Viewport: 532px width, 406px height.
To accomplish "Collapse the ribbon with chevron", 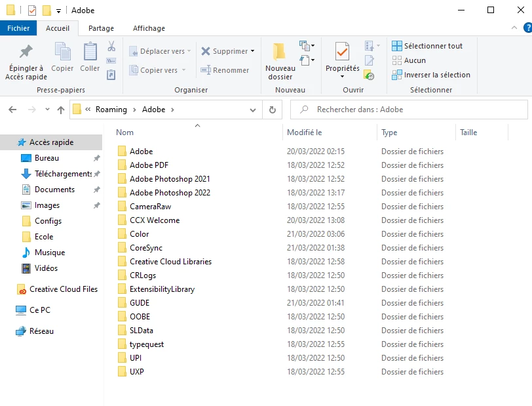I will click(x=514, y=28).
